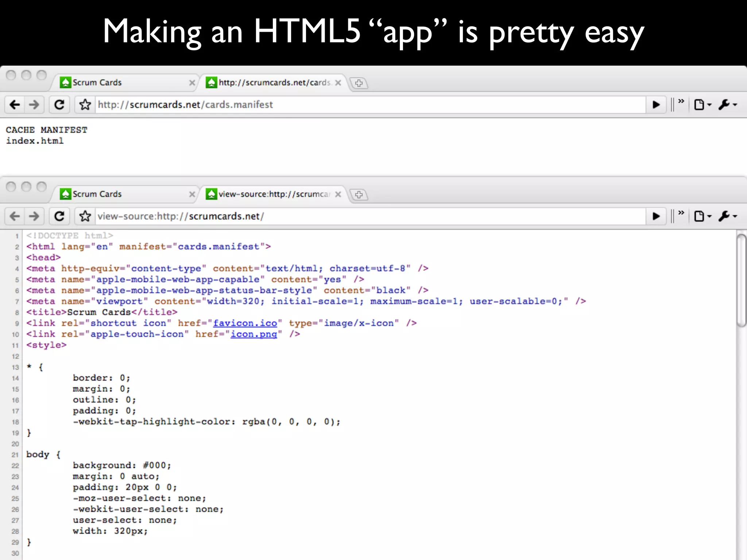Screen dimensions: 747x560
Task: Reload page in upper browser window
Action: pos(59,105)
